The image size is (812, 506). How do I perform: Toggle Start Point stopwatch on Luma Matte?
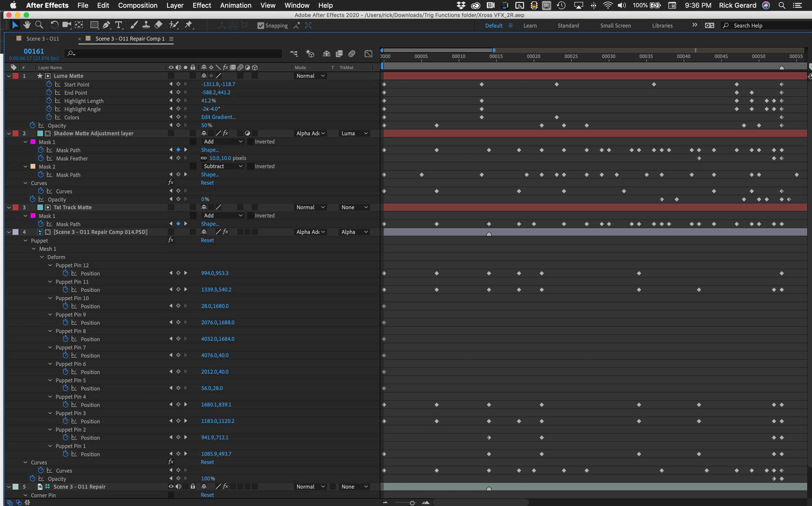tap(49, 84)
